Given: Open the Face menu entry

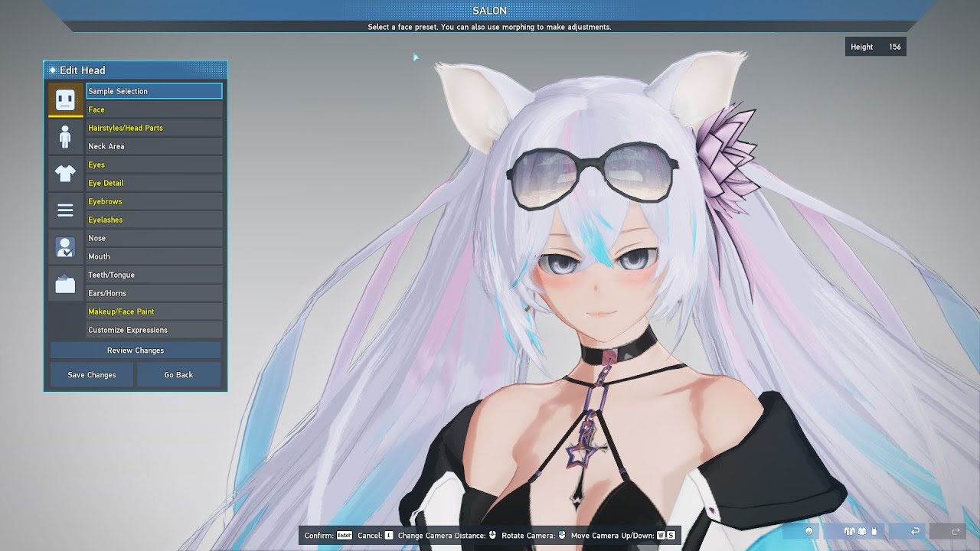Looking at the screenshot, I should (x=154, y=109).
